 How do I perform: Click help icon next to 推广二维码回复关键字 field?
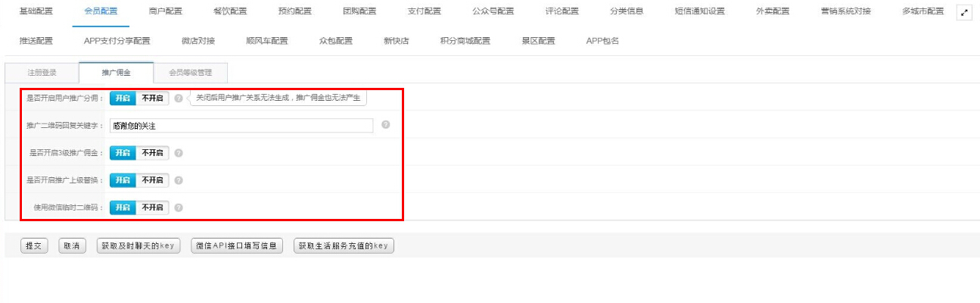[385, 125]
